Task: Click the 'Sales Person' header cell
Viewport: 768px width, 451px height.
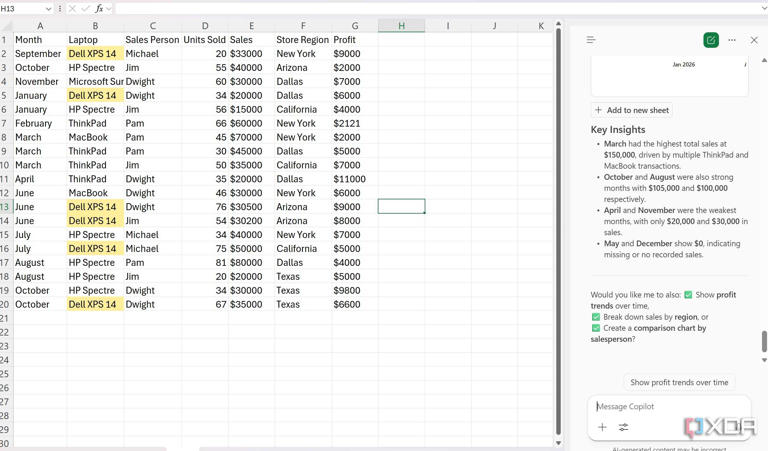Action: coord(152,40)
